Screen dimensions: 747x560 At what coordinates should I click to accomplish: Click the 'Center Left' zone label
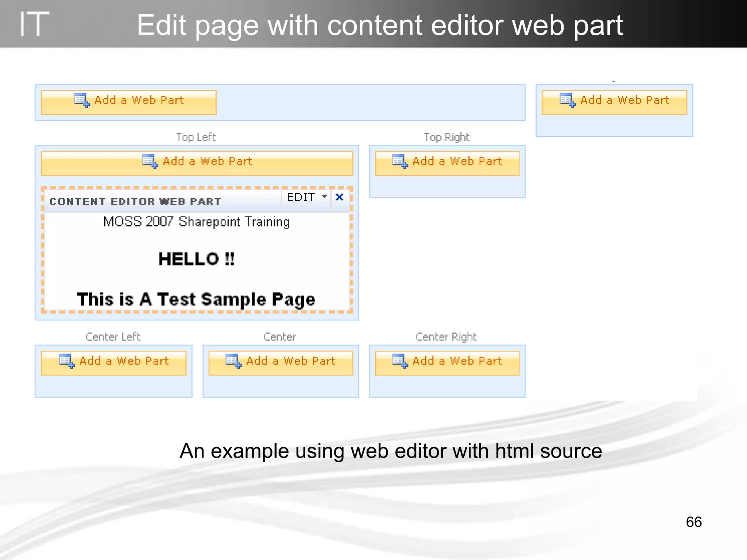tap(113, 337)
